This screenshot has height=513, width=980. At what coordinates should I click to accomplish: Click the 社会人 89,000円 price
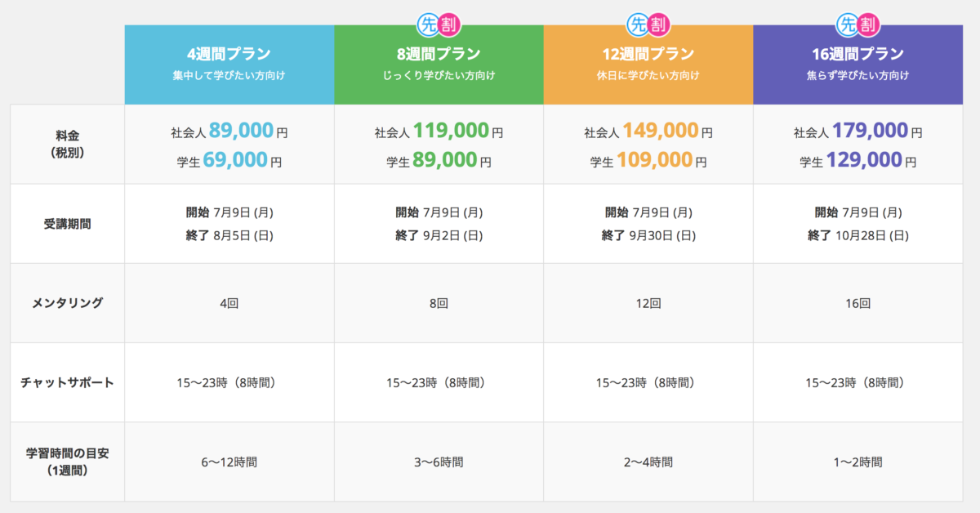pyautogui.click(x=229, y=131)
